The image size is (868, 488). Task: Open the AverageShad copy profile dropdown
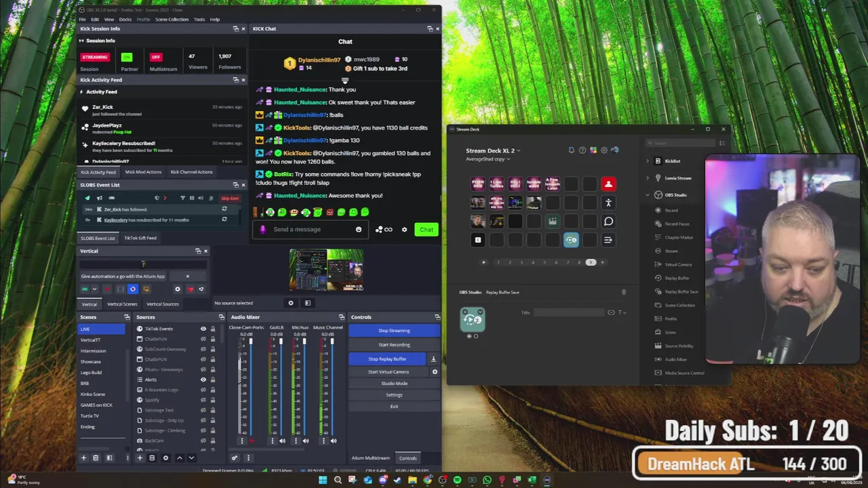489,159
